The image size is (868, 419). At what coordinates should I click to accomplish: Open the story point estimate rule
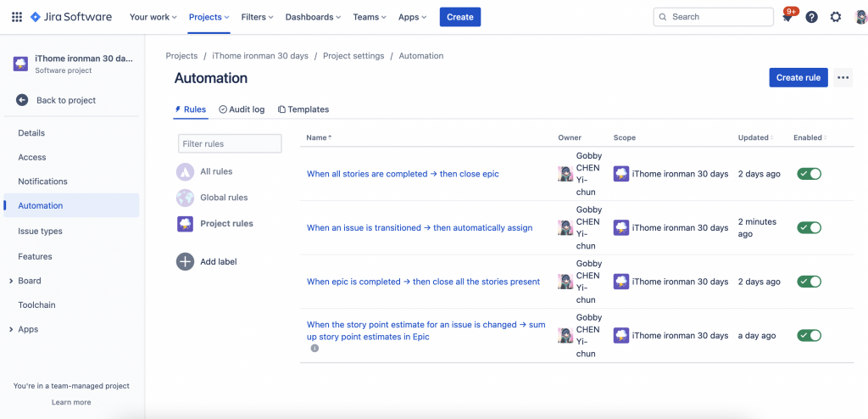pyautogui.click(x=426, y=330)
